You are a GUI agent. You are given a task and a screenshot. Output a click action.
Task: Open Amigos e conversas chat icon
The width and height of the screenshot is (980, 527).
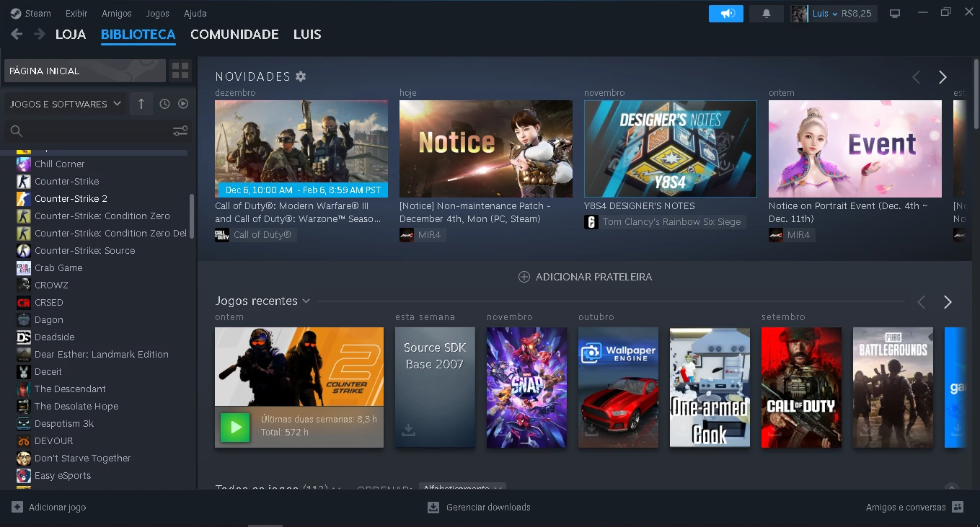click(958, 507)
